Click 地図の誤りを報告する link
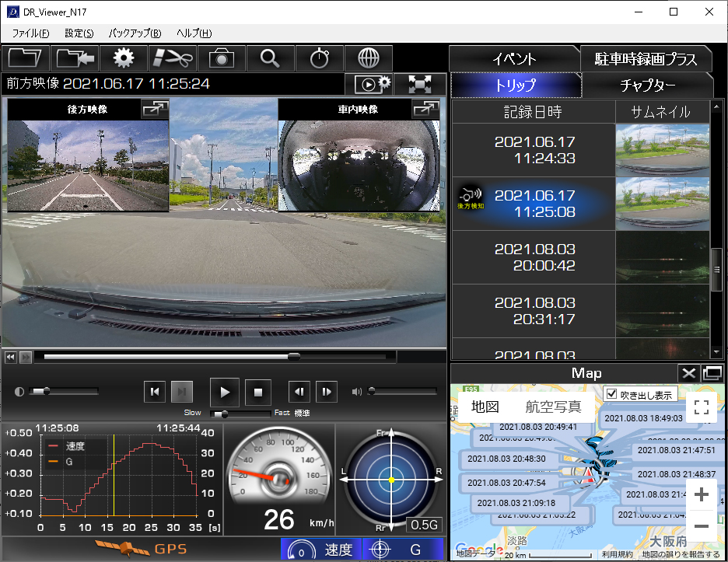728x562 pixels. tap(681, 554)
